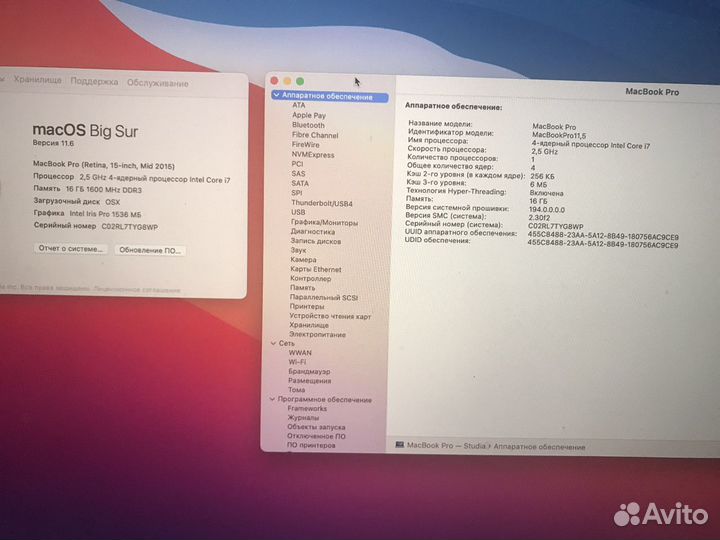Screen dimensions: 720x540
Task: Click the 16 ГБ 1600 MHz DDR3 memory text
Action: 104,190
